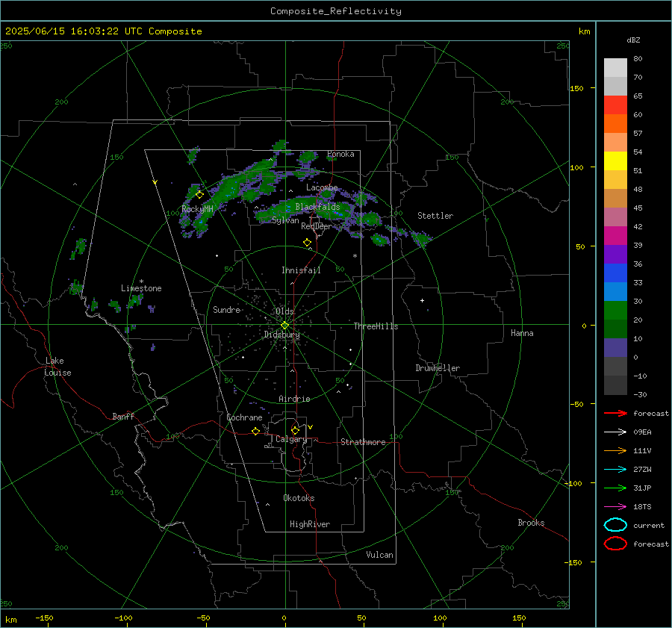The image size is (672, 628).
Task: Click the asterisk marker east of Innisfail
Action: tap(355, 256)
